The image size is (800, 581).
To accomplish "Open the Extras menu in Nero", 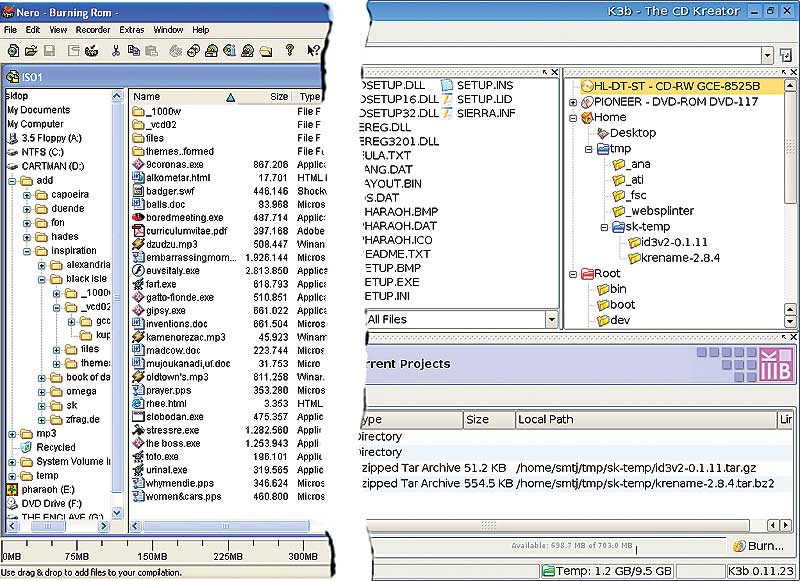I will [x=132, y=30].
